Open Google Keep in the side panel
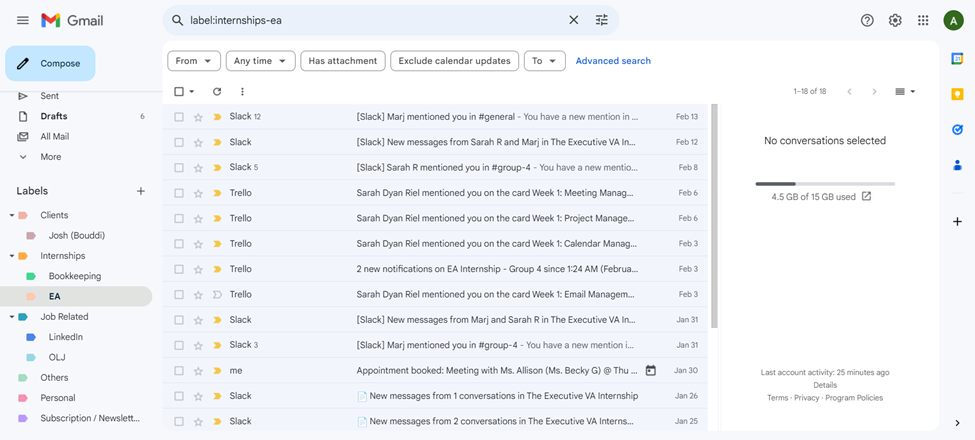Screen dimensions: 975x440 [x=957, y=94]
